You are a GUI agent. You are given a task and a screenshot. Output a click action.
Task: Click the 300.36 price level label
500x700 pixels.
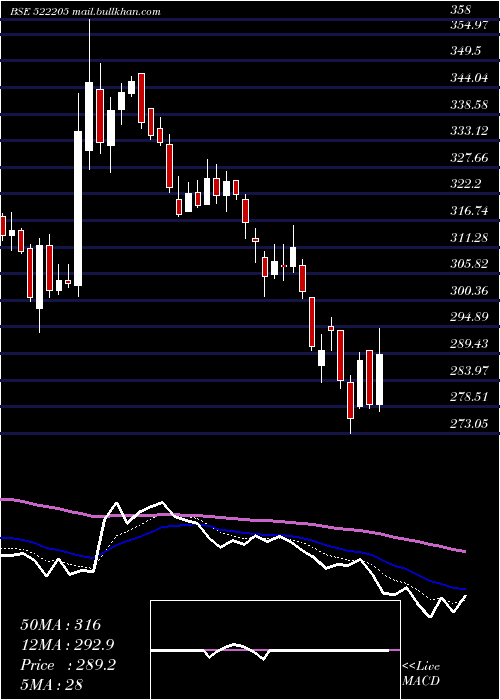[x=469, y=291]
